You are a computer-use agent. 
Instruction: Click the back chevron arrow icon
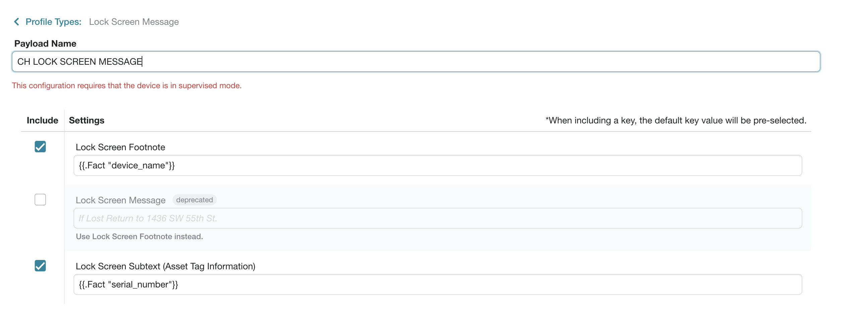tap(16, 22)
